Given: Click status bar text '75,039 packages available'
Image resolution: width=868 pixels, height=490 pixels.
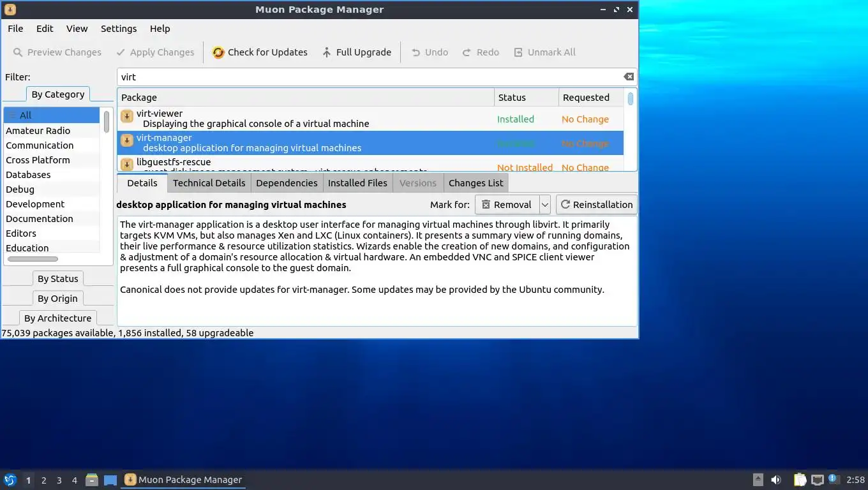Looking at the screenshot, I should click(x=57, y=333).
